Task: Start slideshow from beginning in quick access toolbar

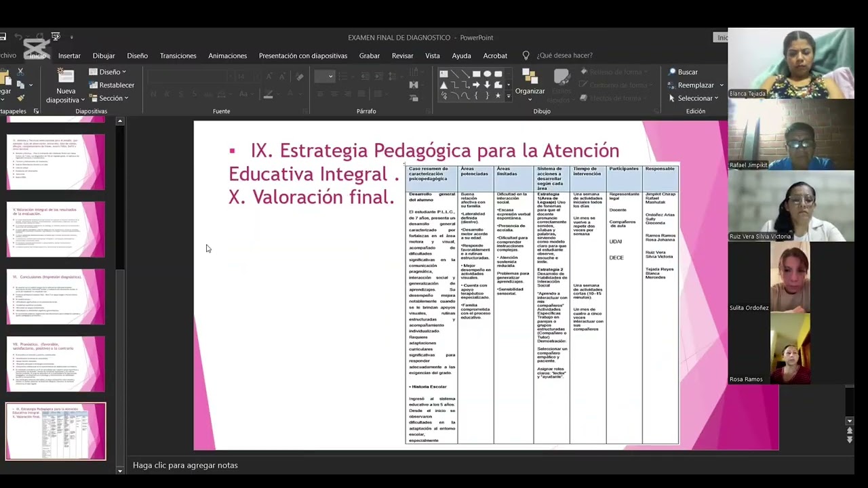Action: (56, 37)
